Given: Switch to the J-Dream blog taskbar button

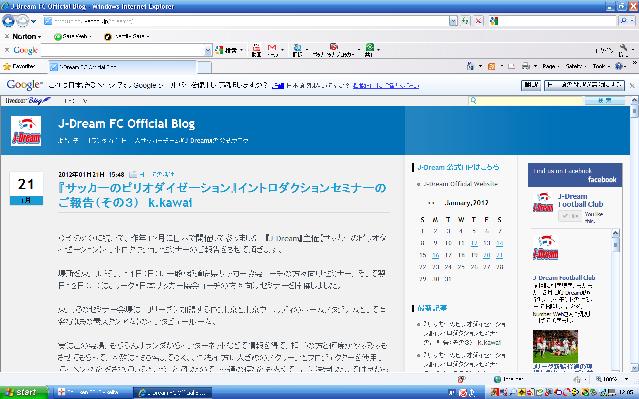Looking at the screenshot, I should pos(173,392).
